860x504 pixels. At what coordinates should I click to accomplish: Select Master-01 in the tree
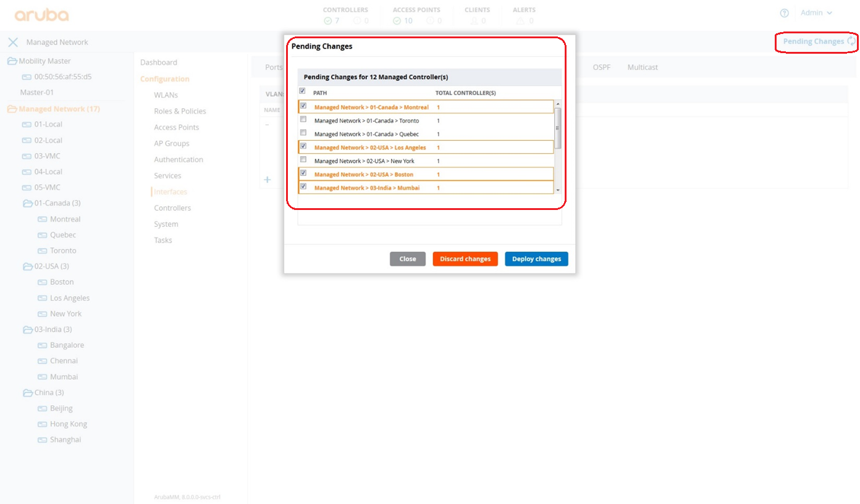pyautogui.click(x=37, y=93)
